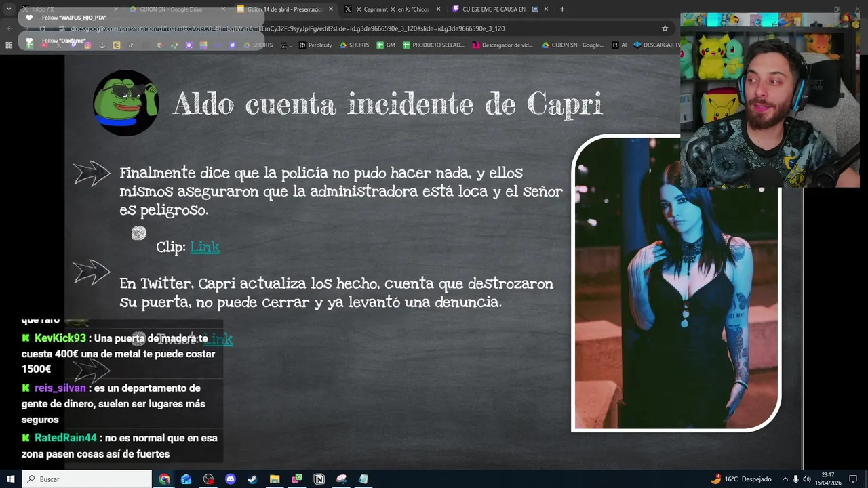Open the DESCARGAR TV bookmark
The height and width of the screenshot is (488, 868).
click(656, 45)
